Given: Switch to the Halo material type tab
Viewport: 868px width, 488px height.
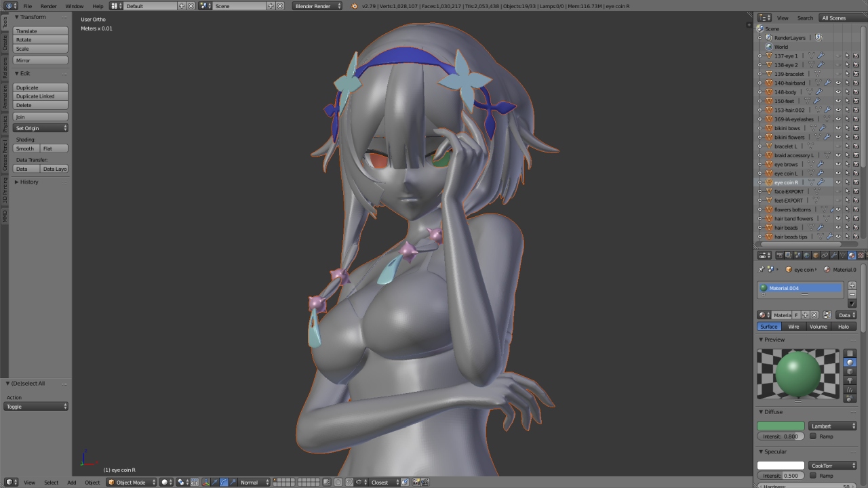Looking at the screenshot, I should point(844,327).
